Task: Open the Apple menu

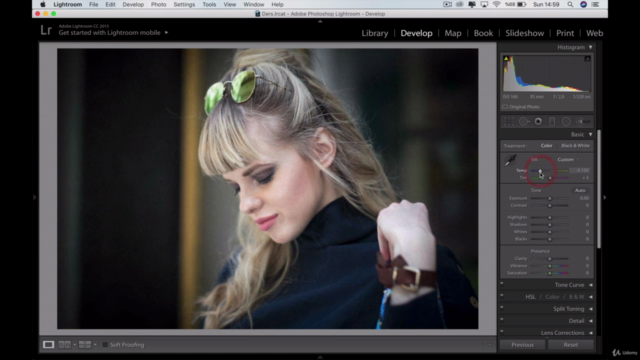Action: coord(42,4)
